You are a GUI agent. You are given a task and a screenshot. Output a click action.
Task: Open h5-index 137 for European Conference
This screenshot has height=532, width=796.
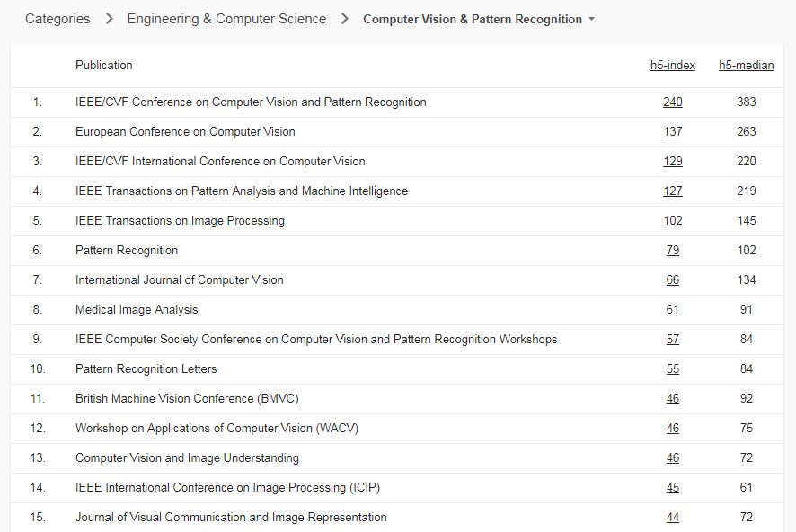[673, 132]
